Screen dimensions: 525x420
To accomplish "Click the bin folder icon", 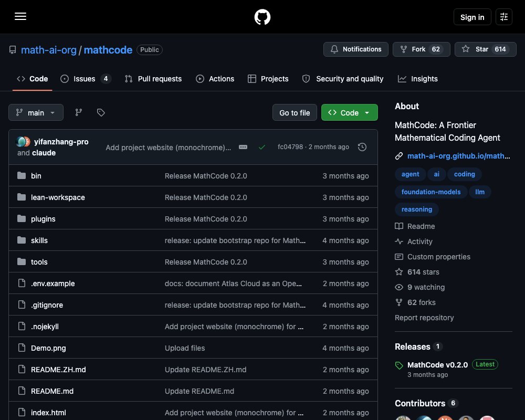I will (22, 175).
